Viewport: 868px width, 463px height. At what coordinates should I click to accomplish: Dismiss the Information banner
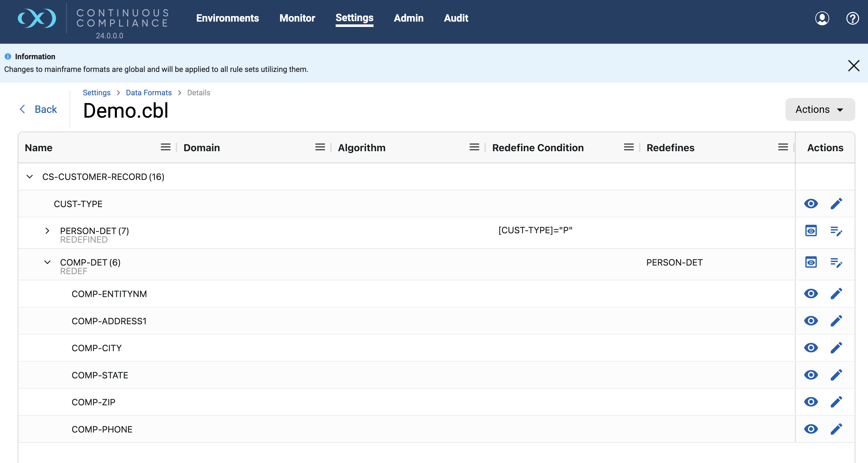coord(853,66)
